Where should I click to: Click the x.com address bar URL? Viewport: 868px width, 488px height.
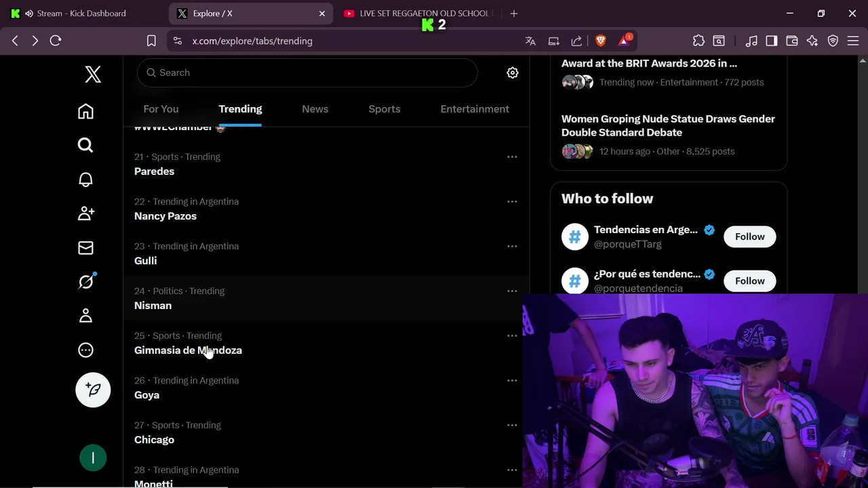tap(252, 41)
